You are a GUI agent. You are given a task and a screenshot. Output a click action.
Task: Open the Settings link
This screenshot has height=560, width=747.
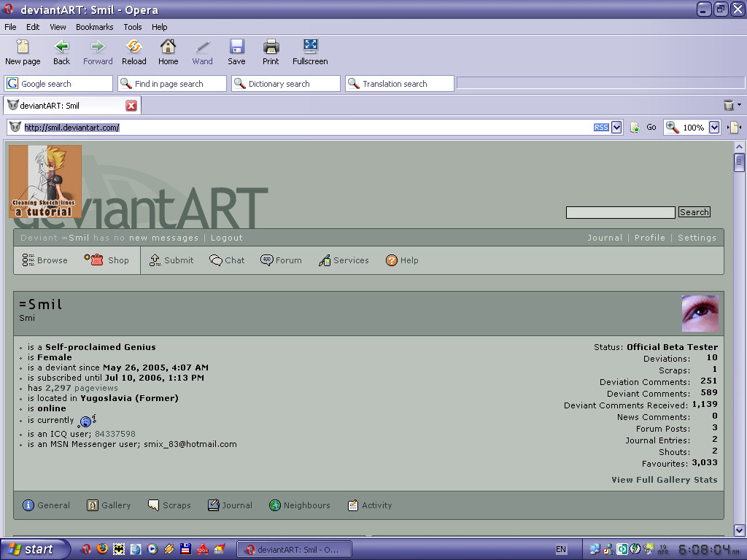tap(697, 238)
